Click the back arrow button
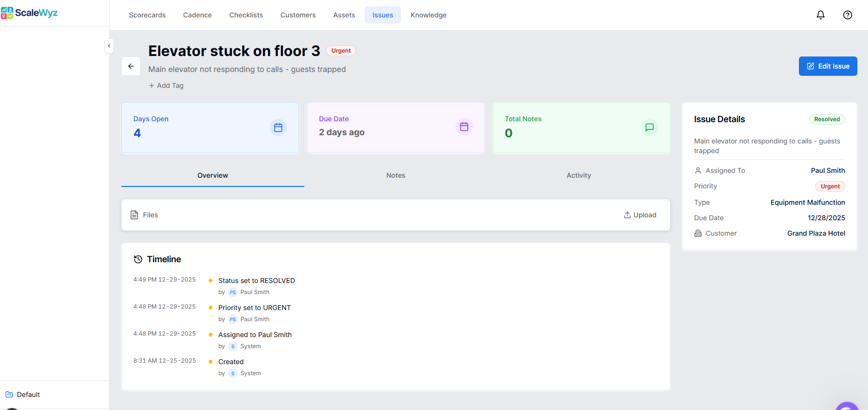Image resolution: width=868 pixels, height=410 pixels. click(x=131, y=66)
